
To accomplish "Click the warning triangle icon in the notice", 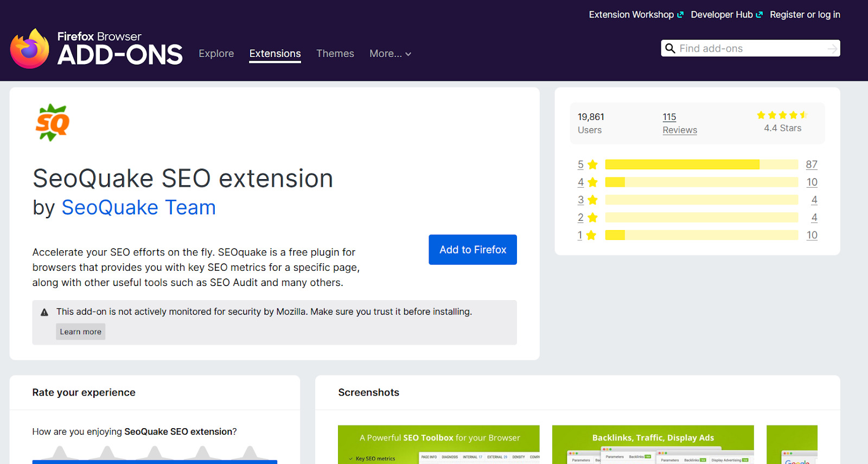I will tap(44, 312).
